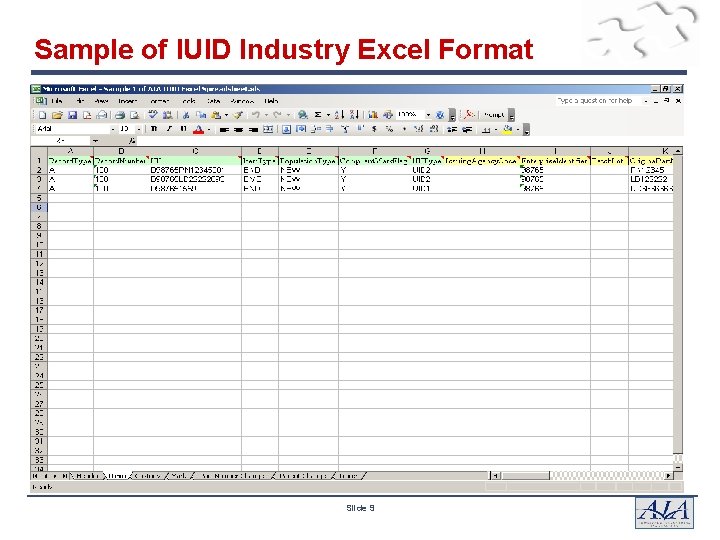Apply Currency style dollar icon
This screenshot has width=720, height=540.
[375, 129]
